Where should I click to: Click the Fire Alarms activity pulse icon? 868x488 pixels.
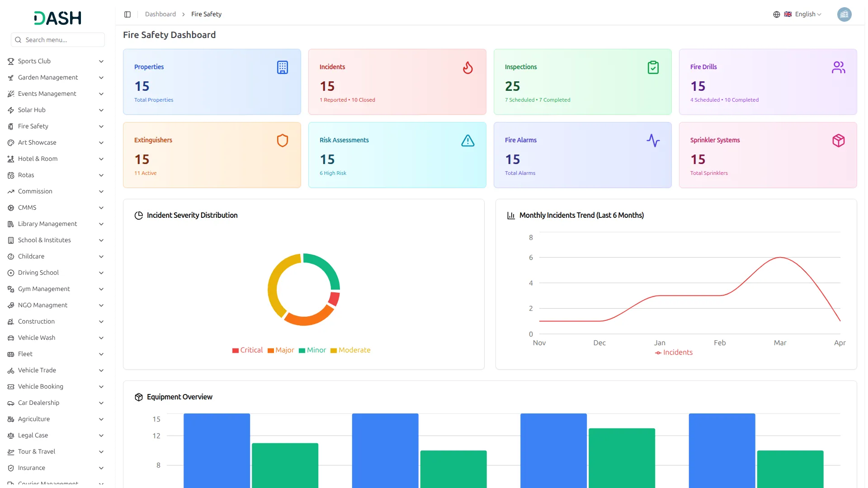coord(653,141)
